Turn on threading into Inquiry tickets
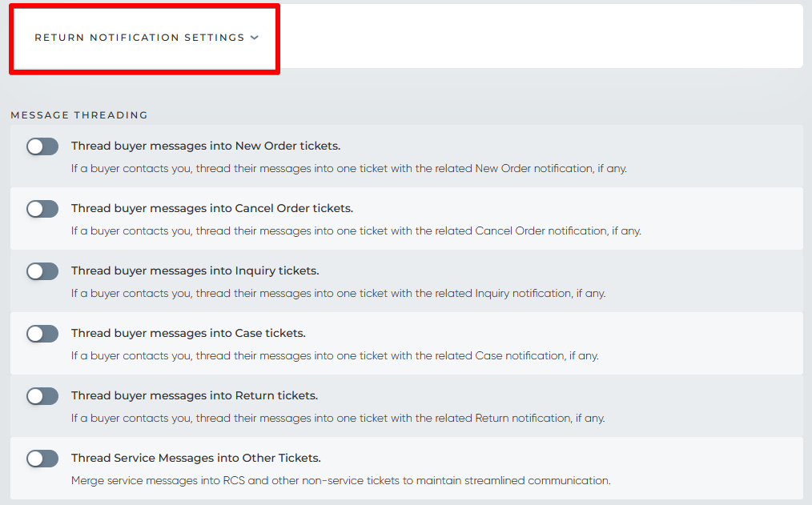Image resolution: width=812 pixels, height=505 pixels. point(42,271)
